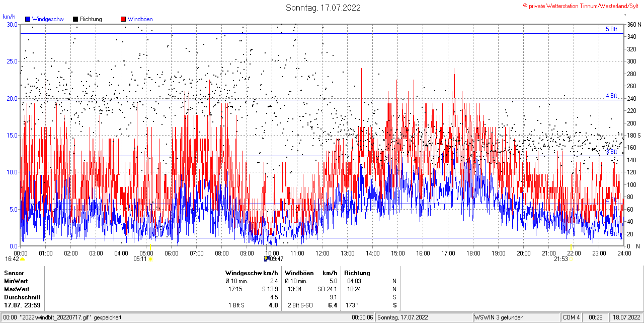Click the 9.1 average gust value
Screen dimensions: 644x323
click(x=333, y=297)
